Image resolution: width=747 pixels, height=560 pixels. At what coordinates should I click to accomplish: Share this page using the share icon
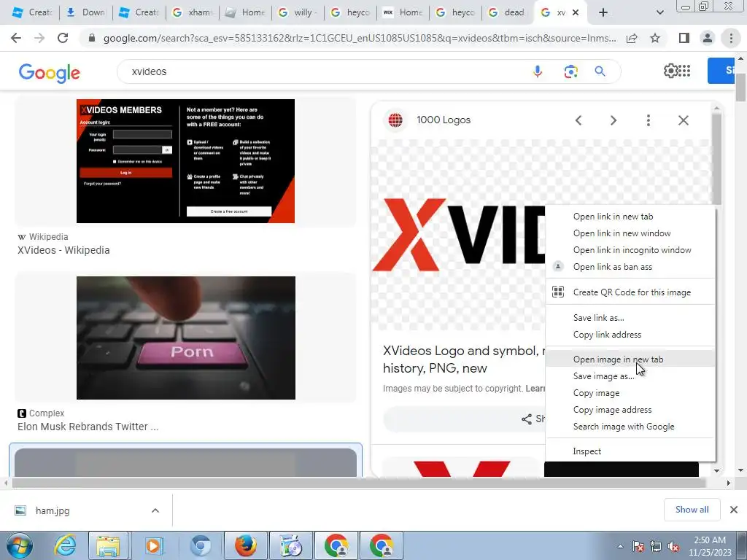(x=632, y=38)
